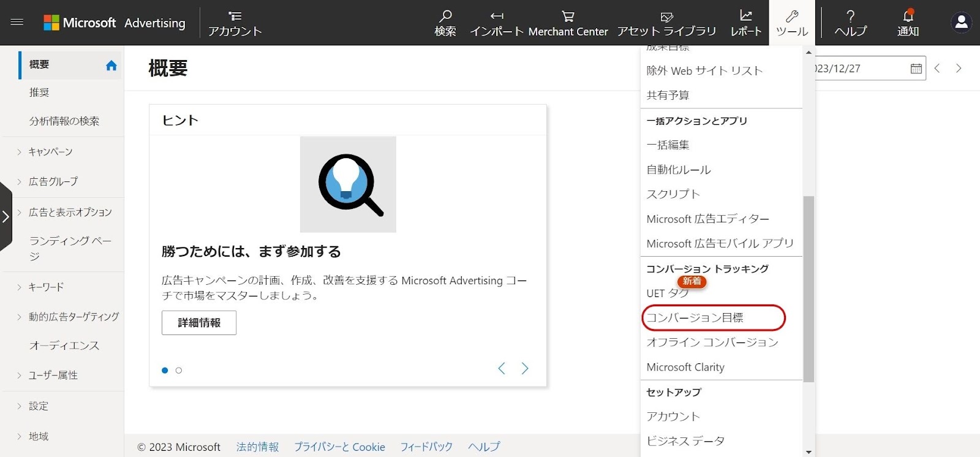980x457 pixels.
Task: Open レポート in the top bar
Action: [746, 23]
